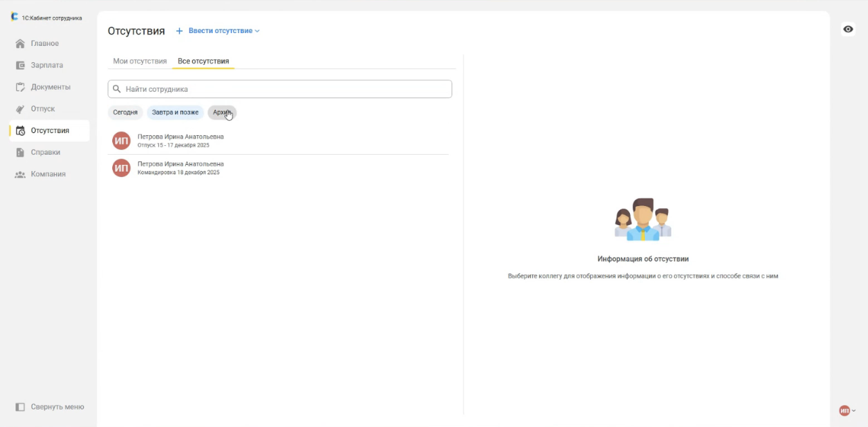Screen dimensions: 868x427
Task: Open the user profile menu chevron
Action: tap(854, 411)
